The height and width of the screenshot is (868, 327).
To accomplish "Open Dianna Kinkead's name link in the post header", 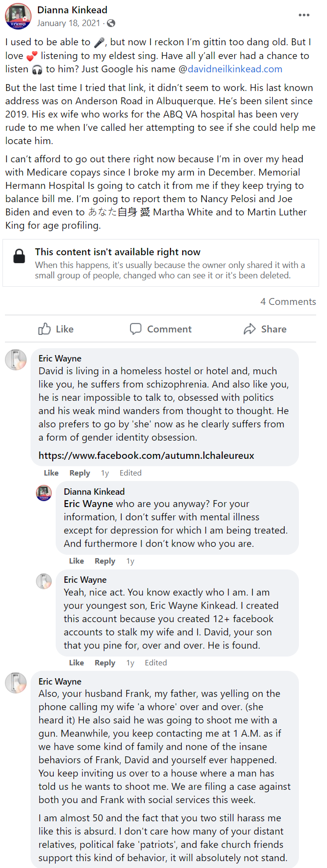I will pos(72,10).
